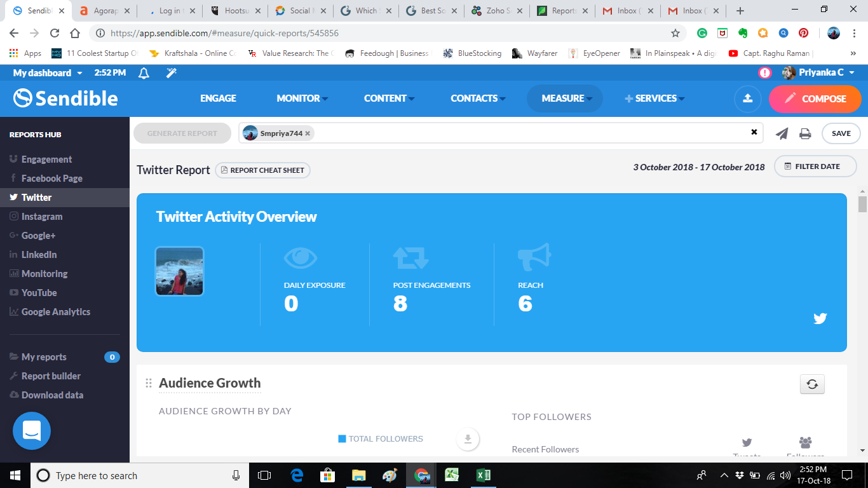Open the chat support bubble
The height and width of the screenshot is (488, 868).
point(32,431)
